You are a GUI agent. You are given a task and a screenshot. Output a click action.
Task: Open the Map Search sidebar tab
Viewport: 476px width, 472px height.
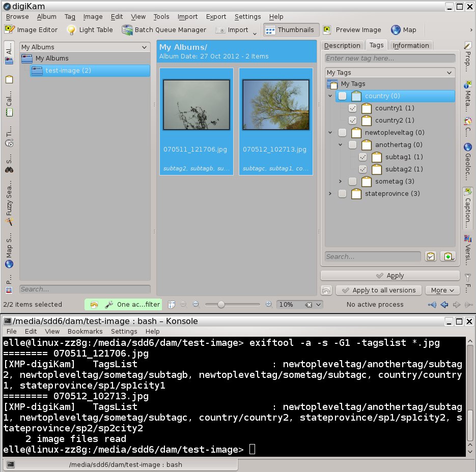(9, 251)
